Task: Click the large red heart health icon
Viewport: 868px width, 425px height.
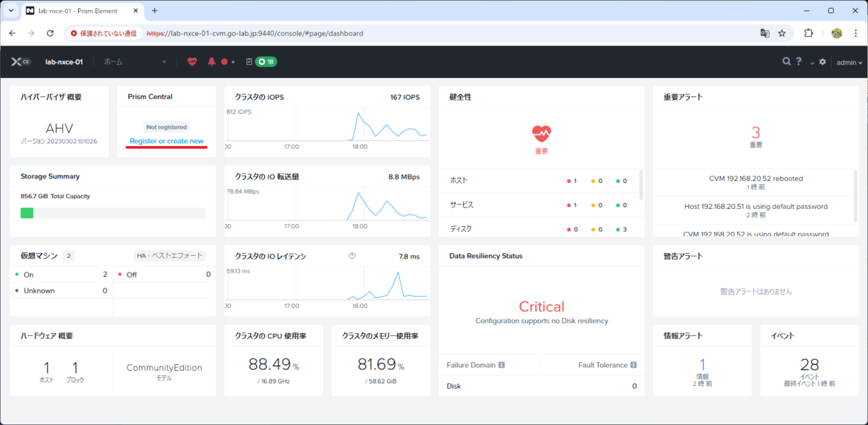Action: [x=542, y=133]
